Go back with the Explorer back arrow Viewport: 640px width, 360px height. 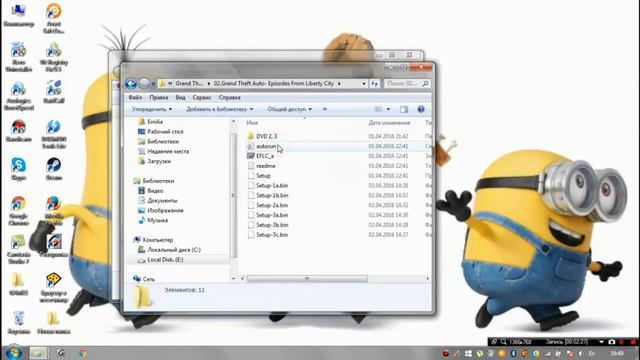[x=131, y=84]
